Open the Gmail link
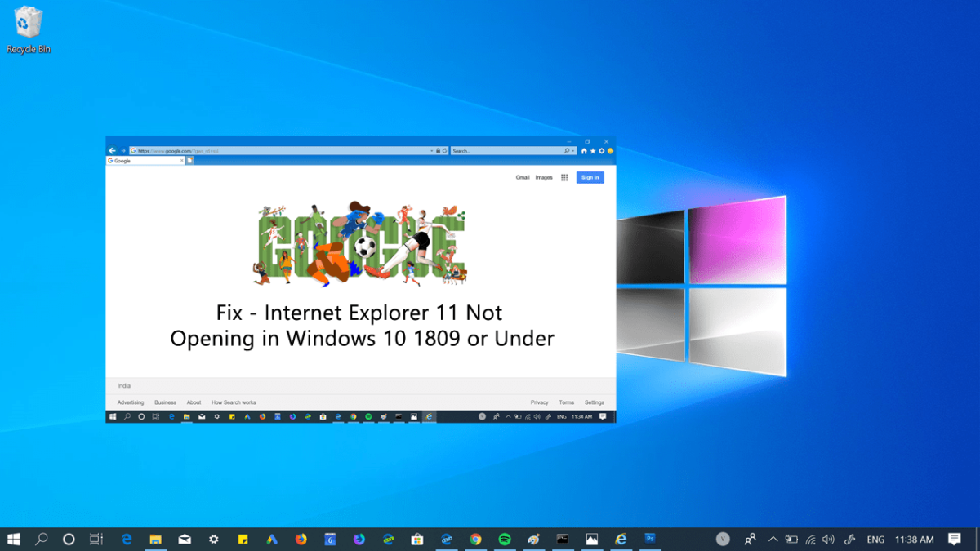980x551 pixels. coord(523,177)
